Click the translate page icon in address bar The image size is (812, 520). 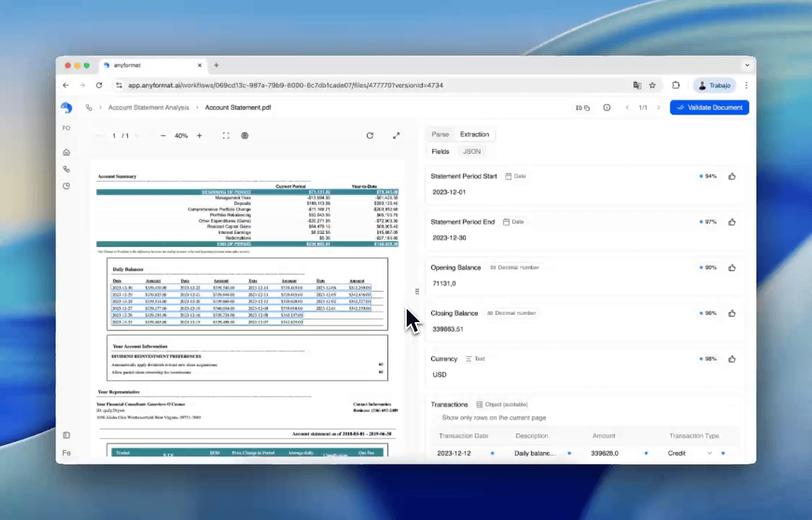pyautogui.click(x=637, y=85)
